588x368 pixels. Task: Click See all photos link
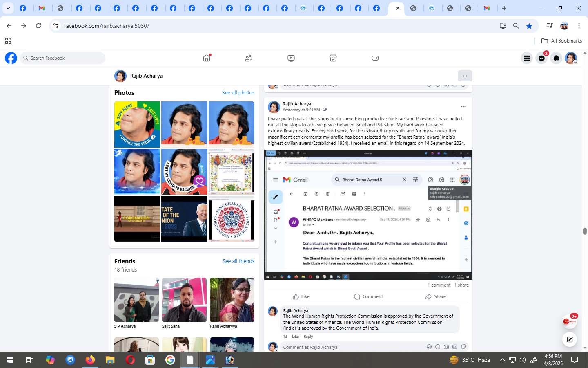(238, 93)
